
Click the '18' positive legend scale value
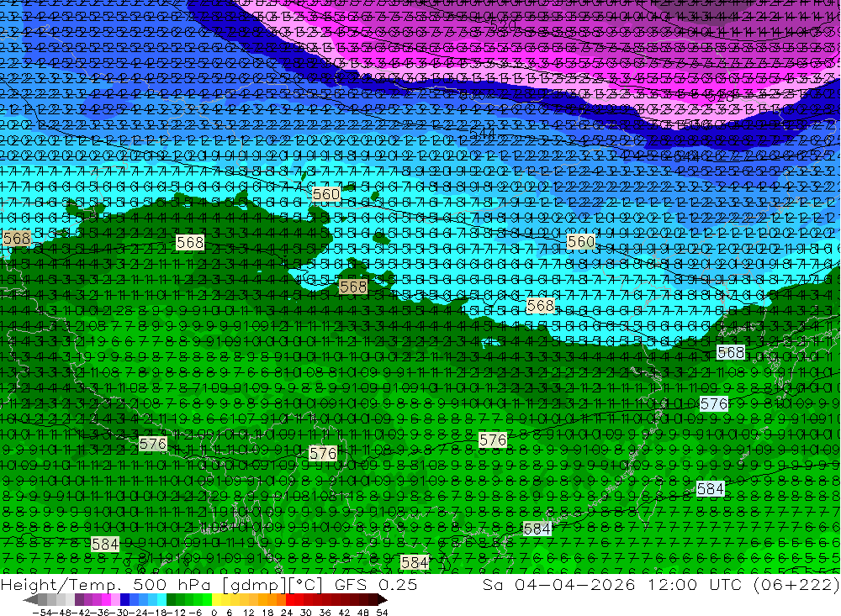coord(267,613)
